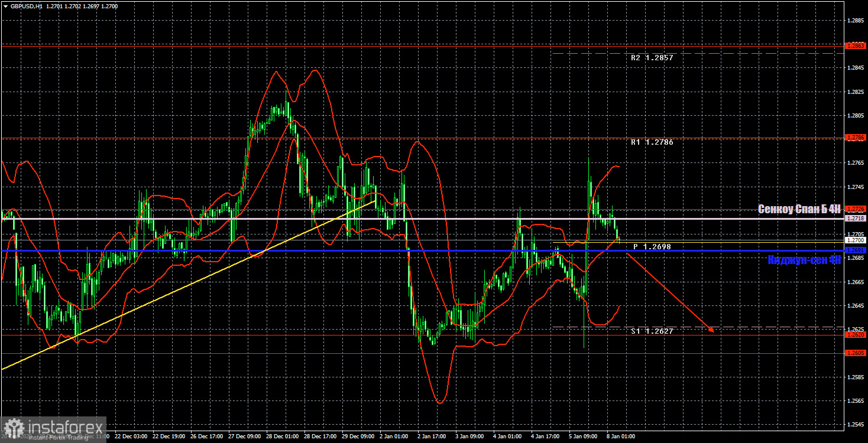Click the 22 Dec 03:00 time label

[x=131, y=437]
